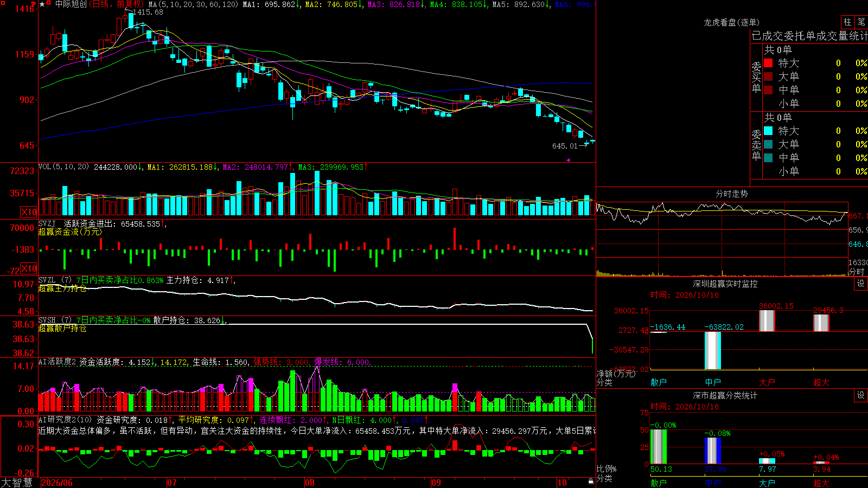The width and height of the screenshot is (868, 488).
Task: Click the 散户 category in 深圳超赢实时监控
Action: [x=659, y=382]
